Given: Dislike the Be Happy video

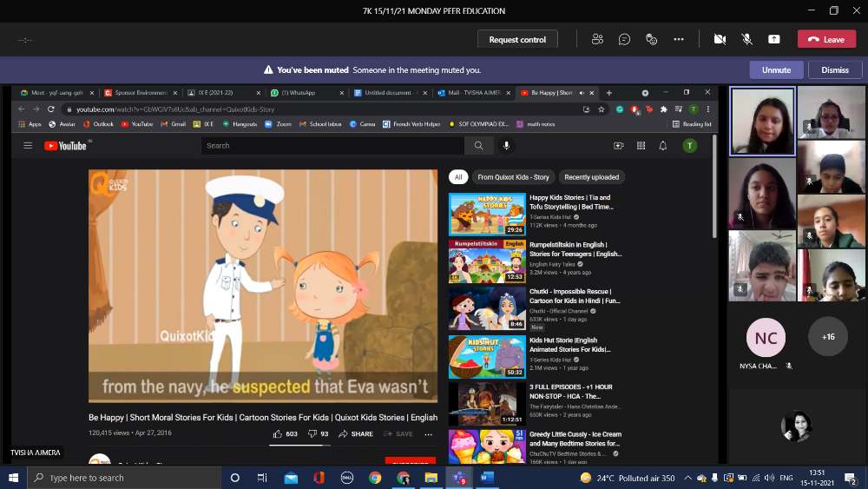Looking at the screenshot, I should pyautogui.click(x=318, y=433).
